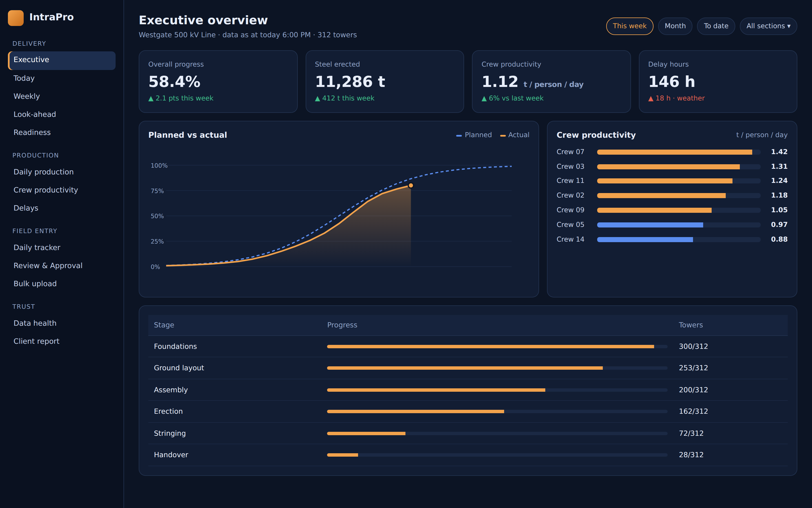
Task: Open Review & Approval page
Action: pos(62,266)
